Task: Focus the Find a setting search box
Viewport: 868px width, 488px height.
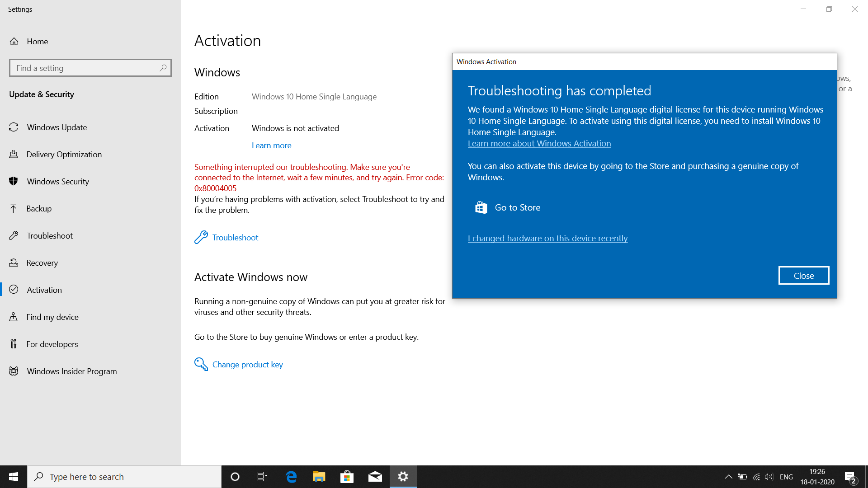Action: 90,68
